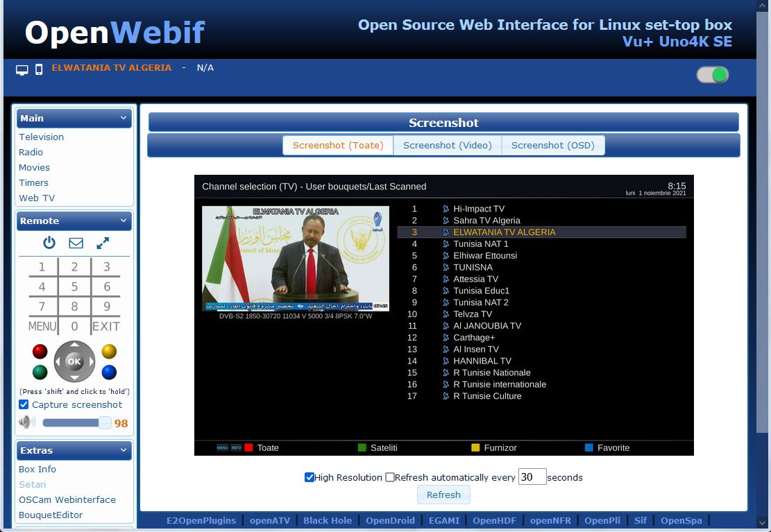Click the remote power button icon

[x=49, y=242]
